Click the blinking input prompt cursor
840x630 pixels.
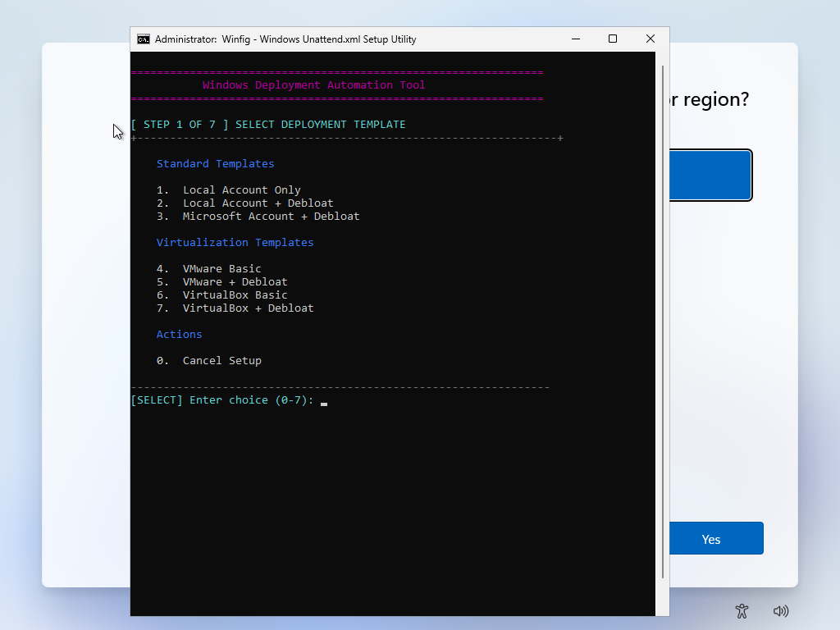[x=323, y=404]
